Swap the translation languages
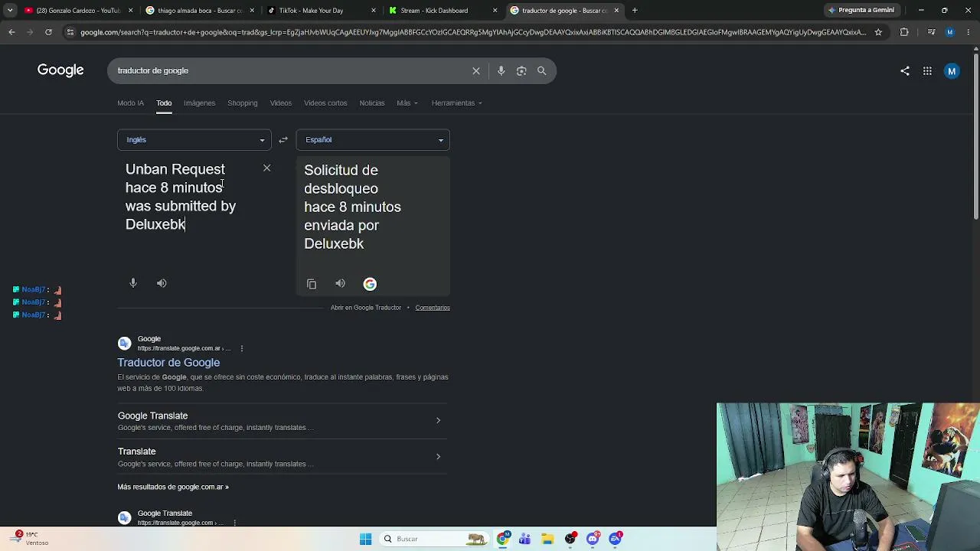Image resolution: width=980 pixels, height=551 pixels. 283,140
